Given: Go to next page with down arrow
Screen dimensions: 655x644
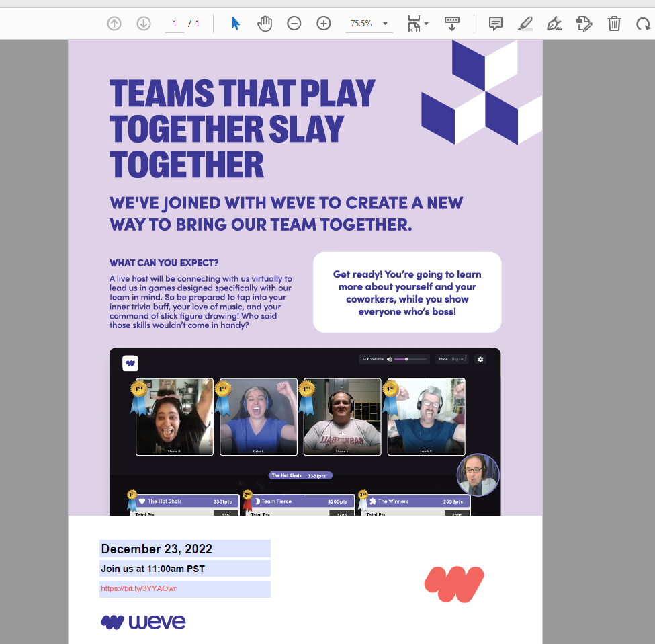Looking at the screenshot, I should (x=144, y=24).
